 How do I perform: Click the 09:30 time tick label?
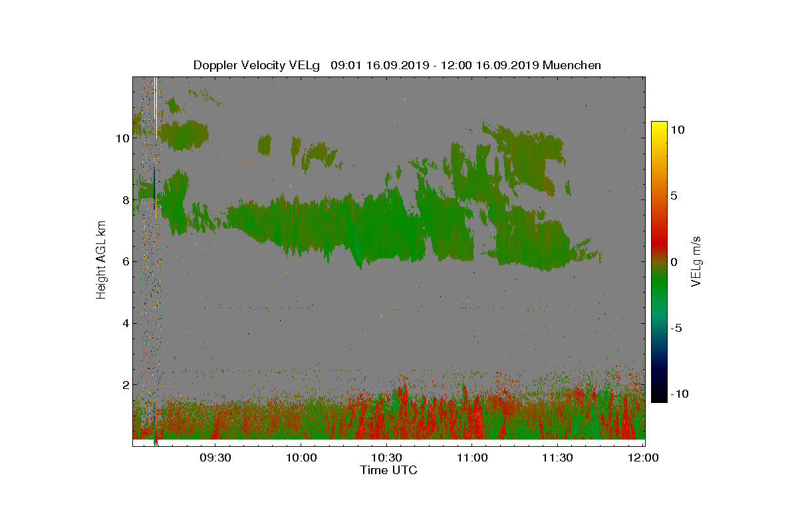215,458
